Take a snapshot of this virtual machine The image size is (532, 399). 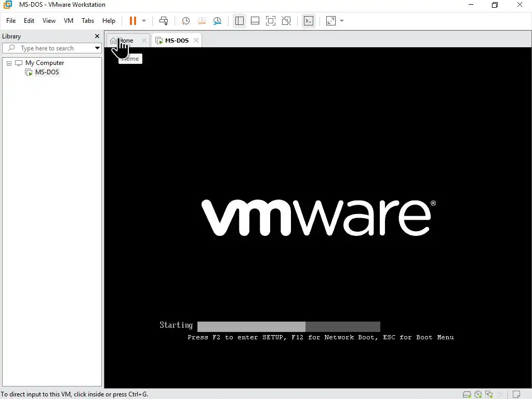point(185,21)
